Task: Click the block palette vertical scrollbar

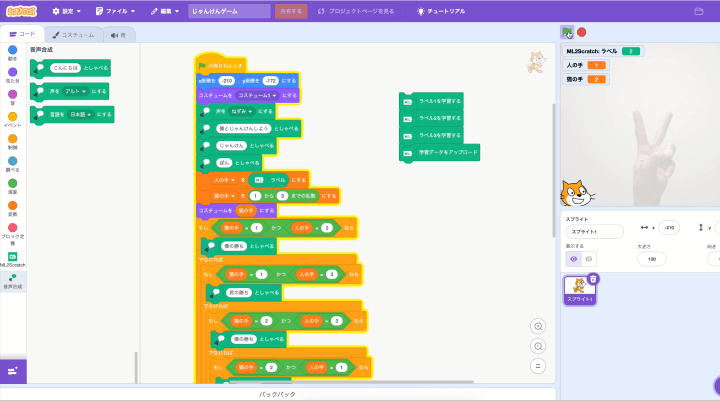Action: [x=136, y=367]
